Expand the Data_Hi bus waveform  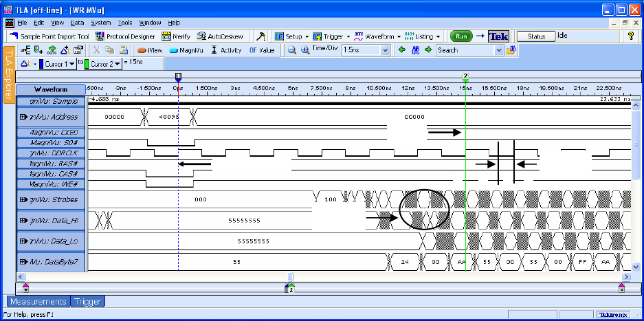coord(23,221)
